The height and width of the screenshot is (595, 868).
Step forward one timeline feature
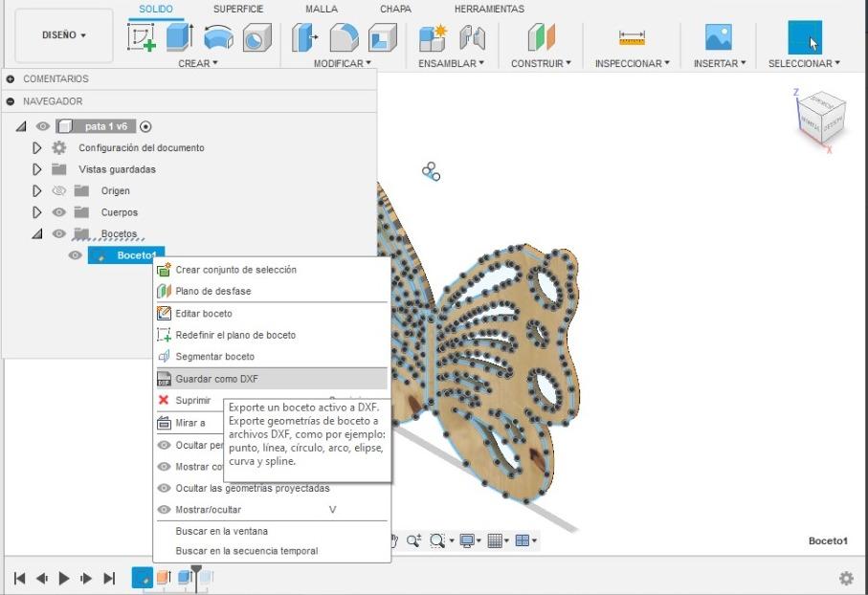click(86, 579)
